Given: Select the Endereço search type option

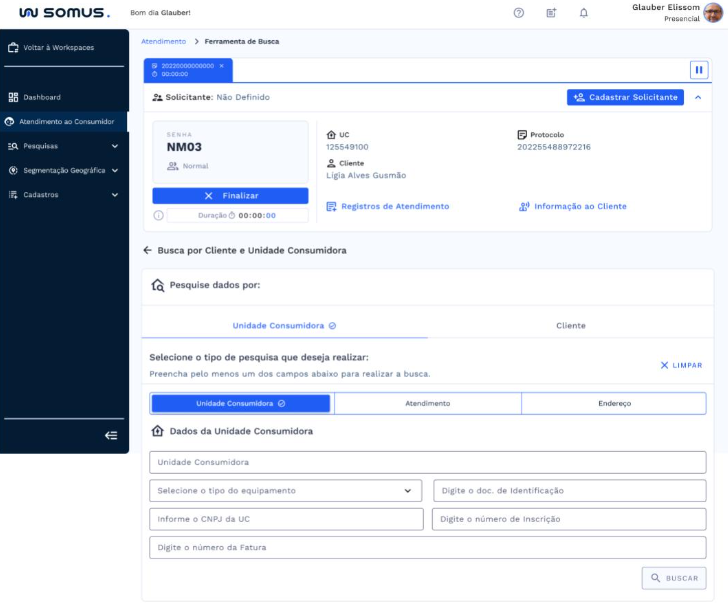Looking at the screenshot, I should (613, 403).
